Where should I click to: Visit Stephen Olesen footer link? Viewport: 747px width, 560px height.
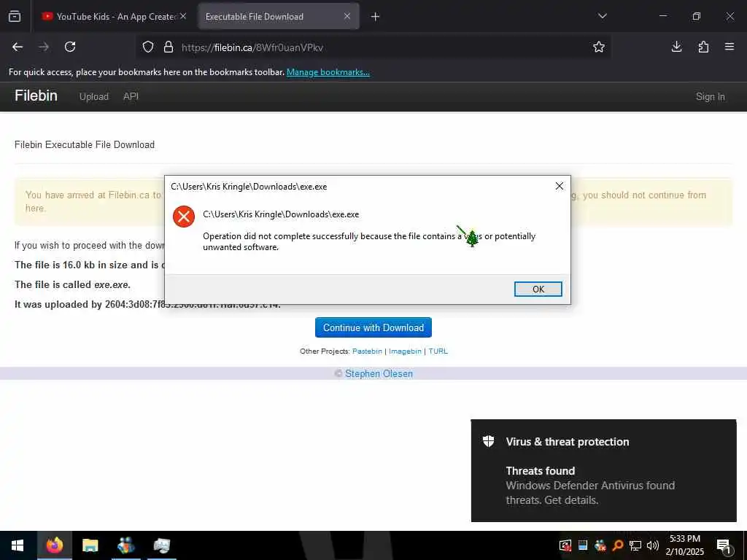pyautogui.click(x=379, y=374)
